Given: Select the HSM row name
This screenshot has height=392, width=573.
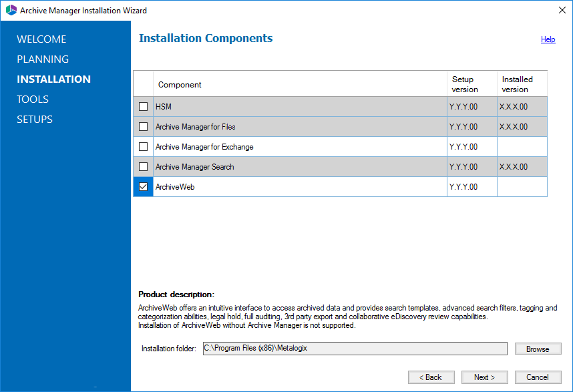Looking at the screenshot, I should pos(164,107).
